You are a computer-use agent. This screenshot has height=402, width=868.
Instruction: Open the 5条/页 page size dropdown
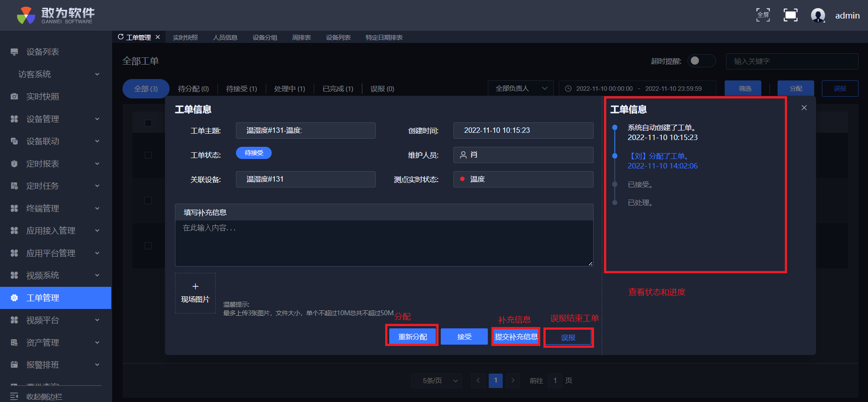click(437, 381)
